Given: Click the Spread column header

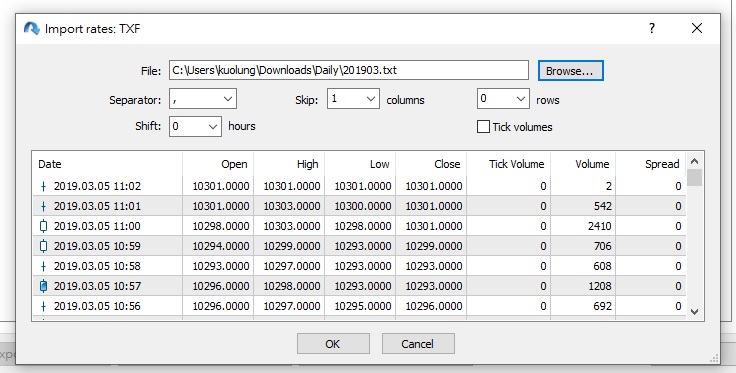Looking at the screenshot, I should tap(651, 164).
